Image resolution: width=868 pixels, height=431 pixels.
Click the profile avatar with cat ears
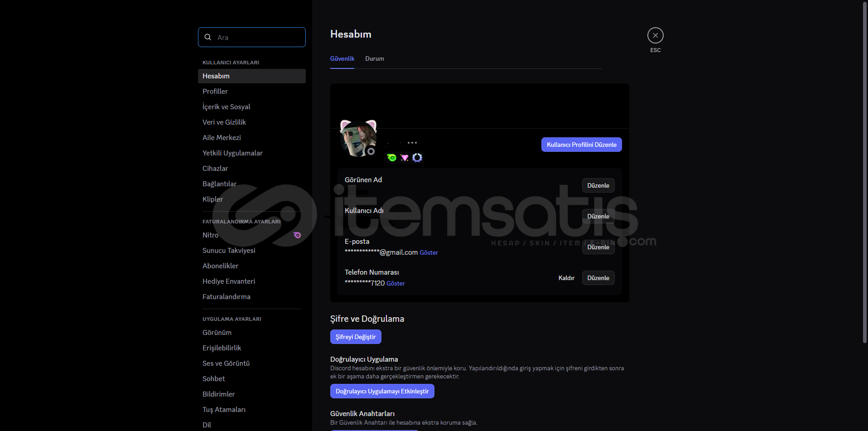pyautogui.click(x=357, y=138)
